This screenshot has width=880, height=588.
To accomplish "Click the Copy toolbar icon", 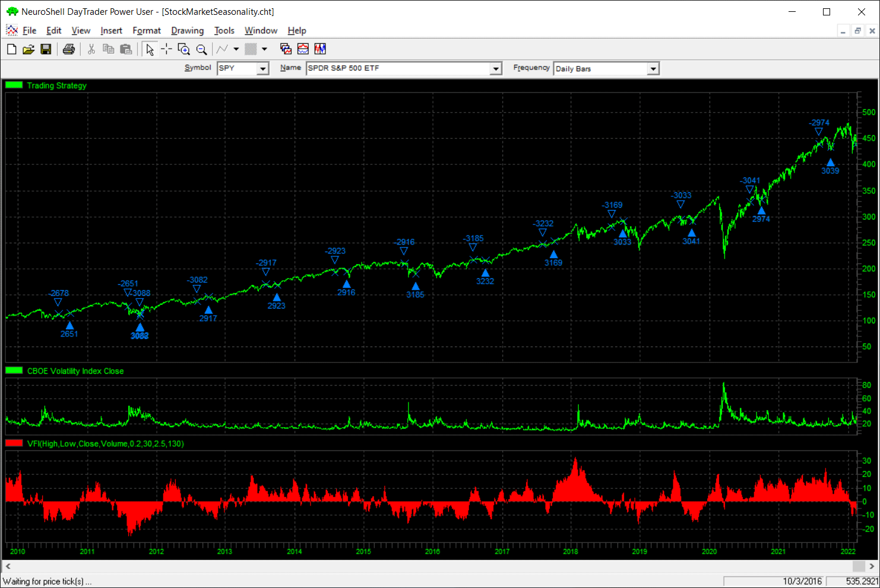I will 108,49.
